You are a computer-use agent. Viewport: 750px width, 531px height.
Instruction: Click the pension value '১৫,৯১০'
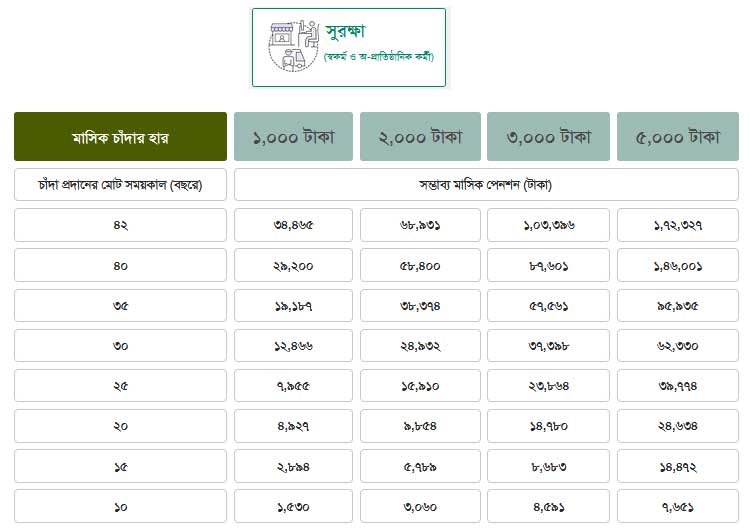(420, 386)
